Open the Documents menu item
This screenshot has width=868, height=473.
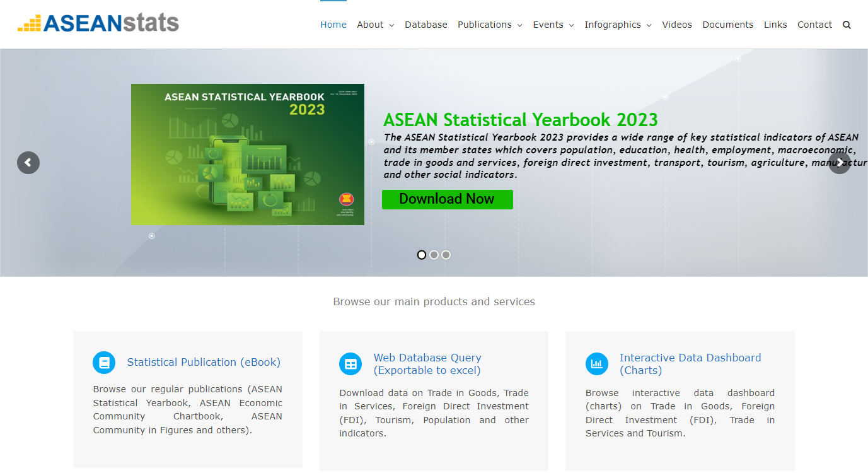[x=728, y=25]
